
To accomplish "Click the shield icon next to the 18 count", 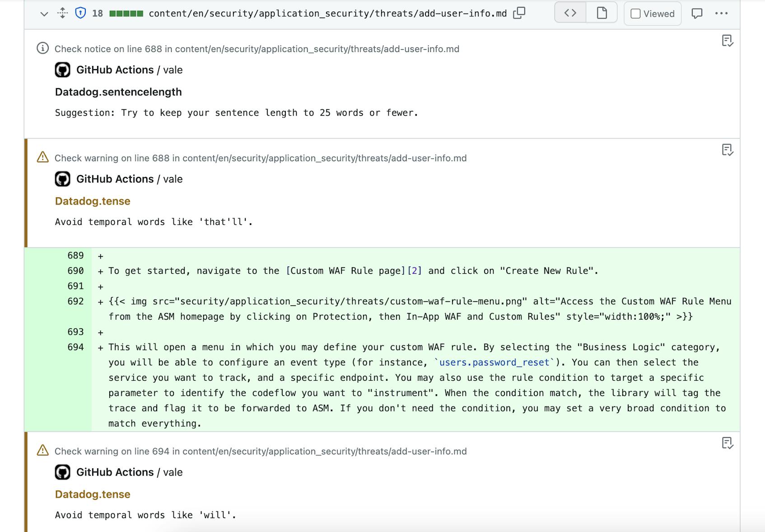I will click(80, 13).
